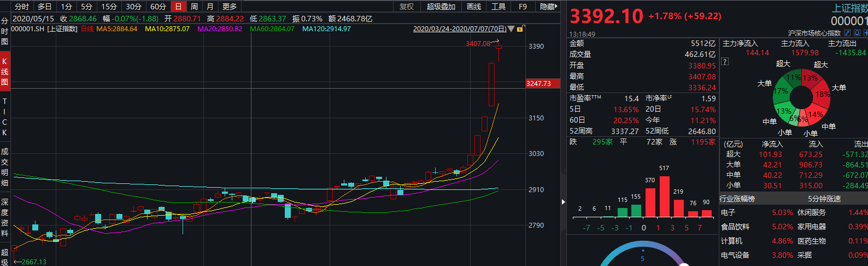Switch to 月 monthly chart

[210, 7]
